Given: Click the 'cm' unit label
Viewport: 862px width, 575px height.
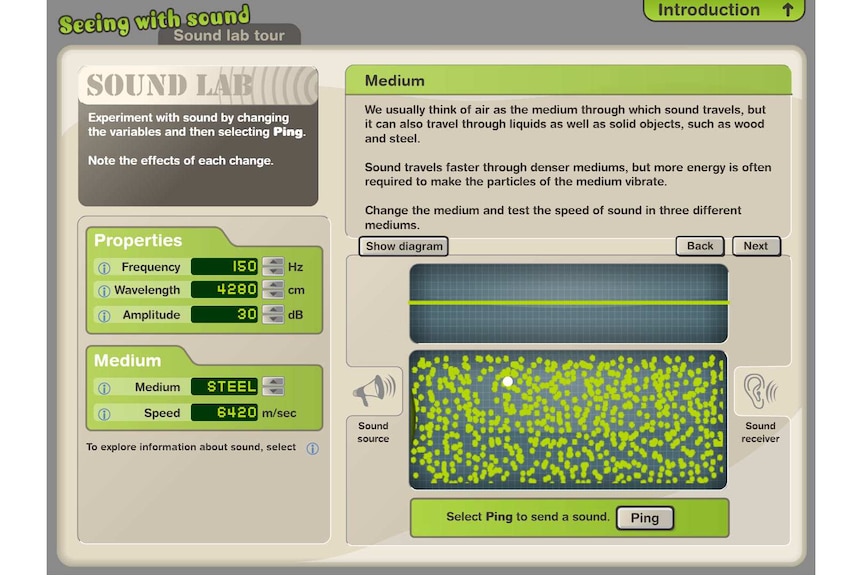Looking at the screenshot, I should coord(296,290).
